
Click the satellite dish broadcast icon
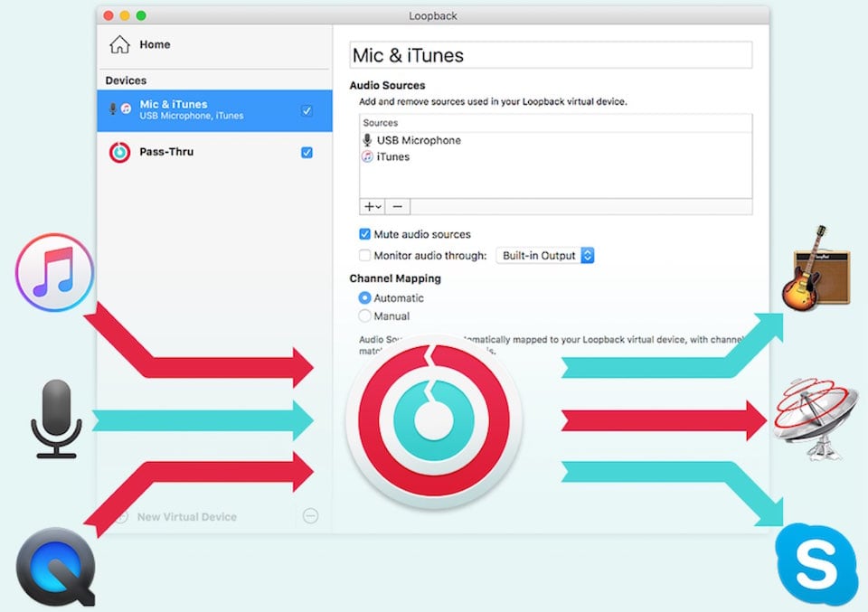tap(816, 419)
